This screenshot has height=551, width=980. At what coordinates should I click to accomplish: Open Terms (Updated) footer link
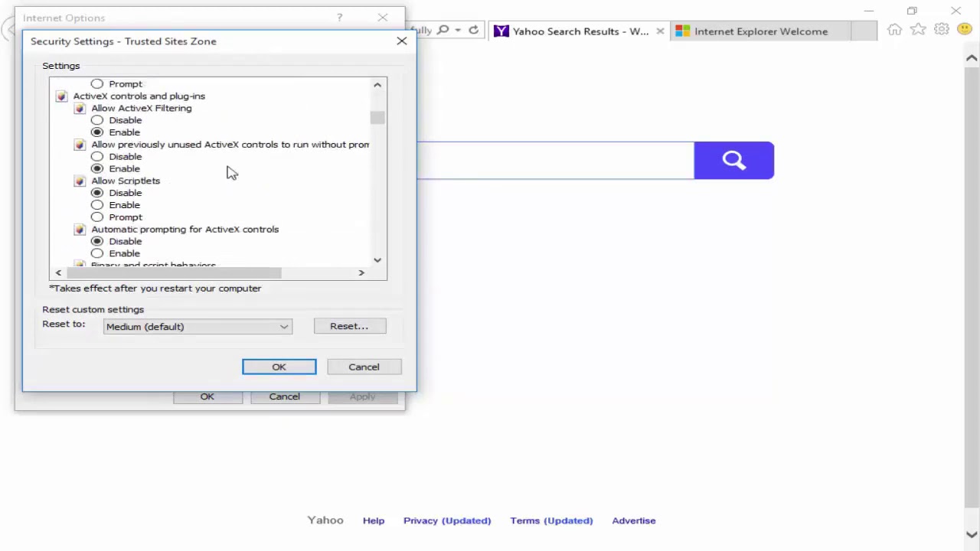[x=551, y=520]
